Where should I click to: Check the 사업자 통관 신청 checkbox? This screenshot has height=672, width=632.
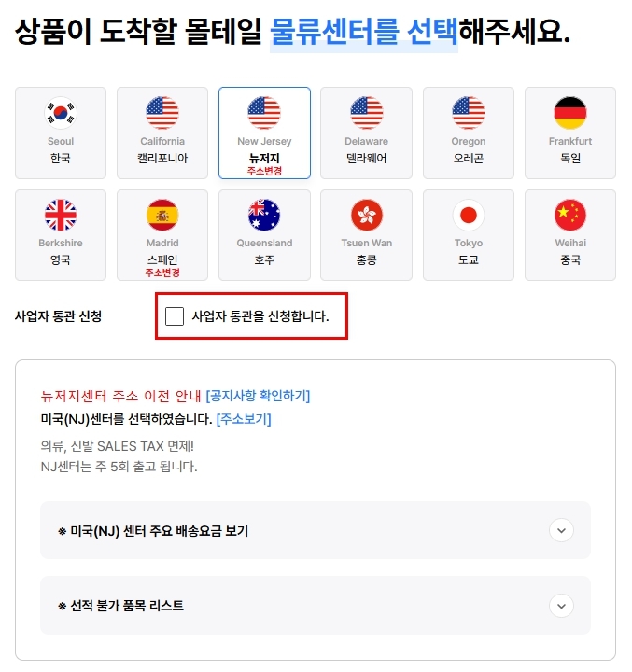[x=175, y=316]
